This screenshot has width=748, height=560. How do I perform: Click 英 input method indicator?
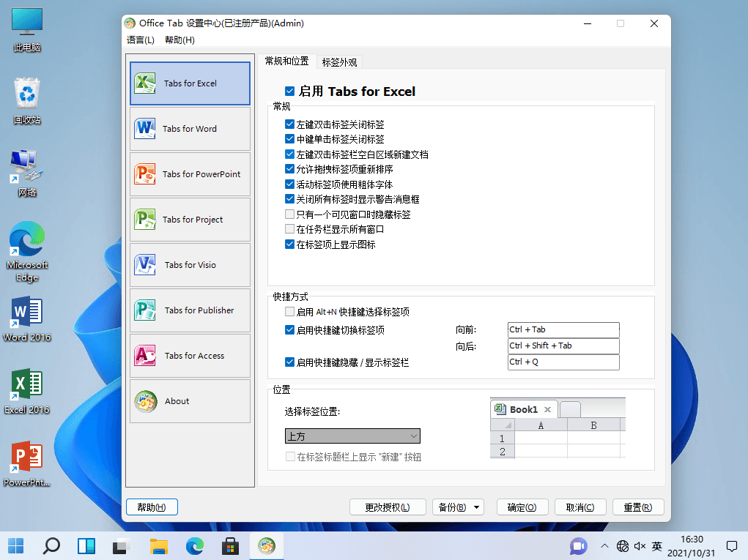click(x=657, y=546)
